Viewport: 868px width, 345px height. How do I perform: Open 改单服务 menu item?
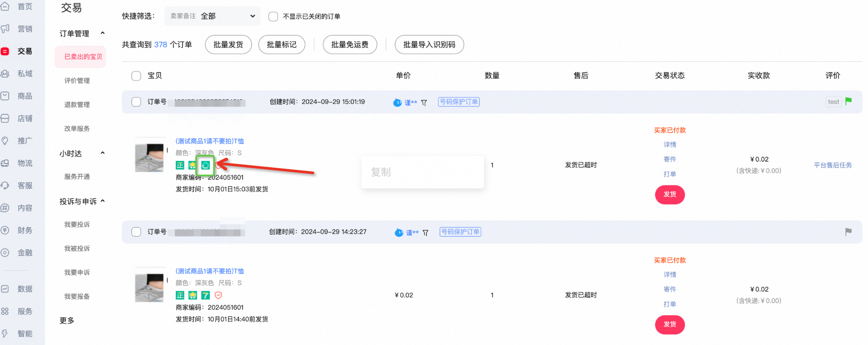77,129
